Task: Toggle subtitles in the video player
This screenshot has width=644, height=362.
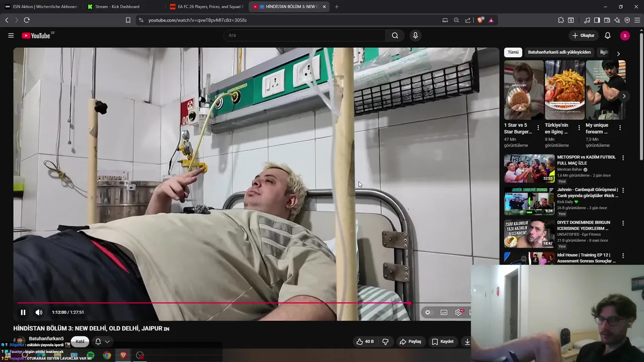Action: point(444,312)
